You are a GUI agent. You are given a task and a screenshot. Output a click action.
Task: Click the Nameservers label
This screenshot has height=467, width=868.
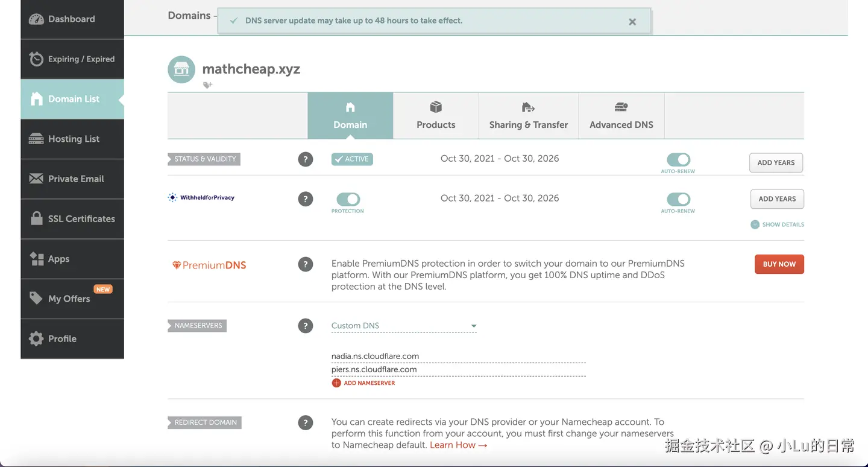[197, 326]
